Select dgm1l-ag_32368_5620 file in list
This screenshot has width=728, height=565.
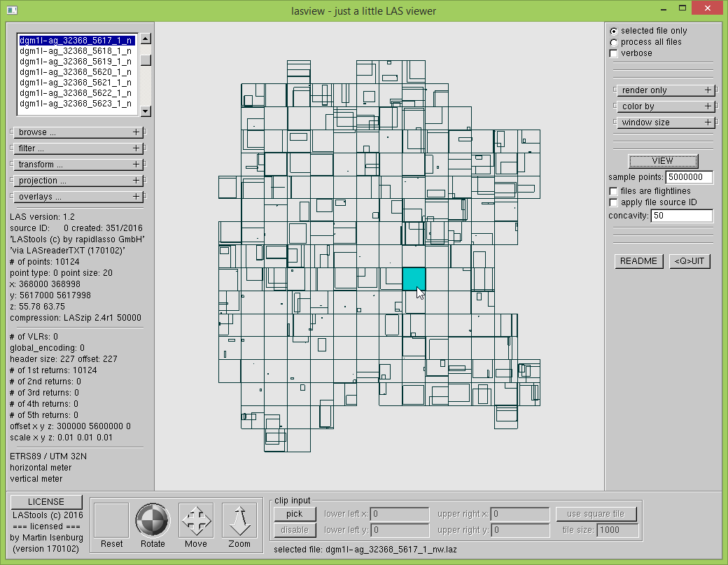[75, 72]
